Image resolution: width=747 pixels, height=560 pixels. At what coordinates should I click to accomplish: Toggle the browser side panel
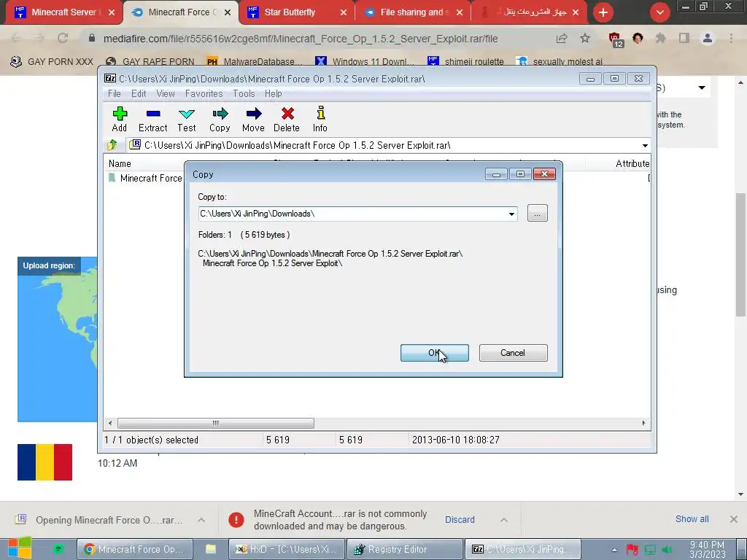coord(684,38)
